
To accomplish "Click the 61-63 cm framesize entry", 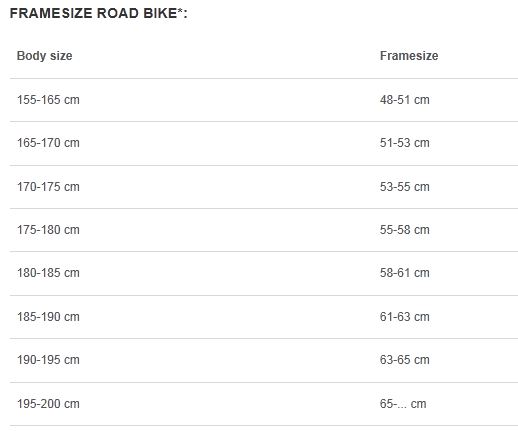I will (x=405, y=317).
